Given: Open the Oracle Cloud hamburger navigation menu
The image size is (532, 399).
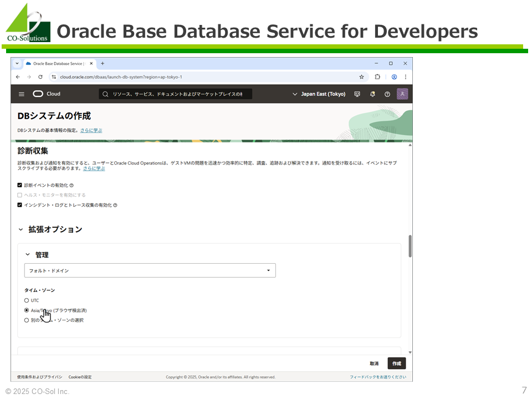Looking at the screenshot, I should [x=22, y=94].
